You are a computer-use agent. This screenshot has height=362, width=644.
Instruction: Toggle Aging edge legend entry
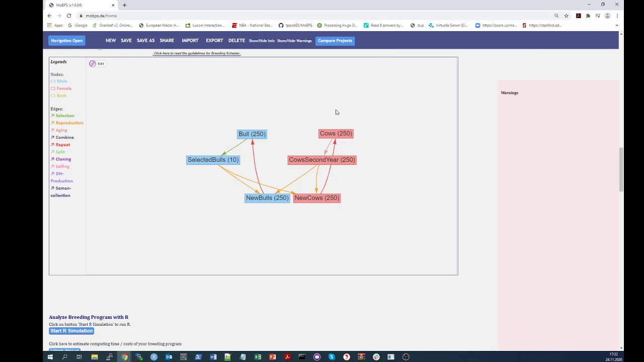pyautogui.click(x=59, y=130)
